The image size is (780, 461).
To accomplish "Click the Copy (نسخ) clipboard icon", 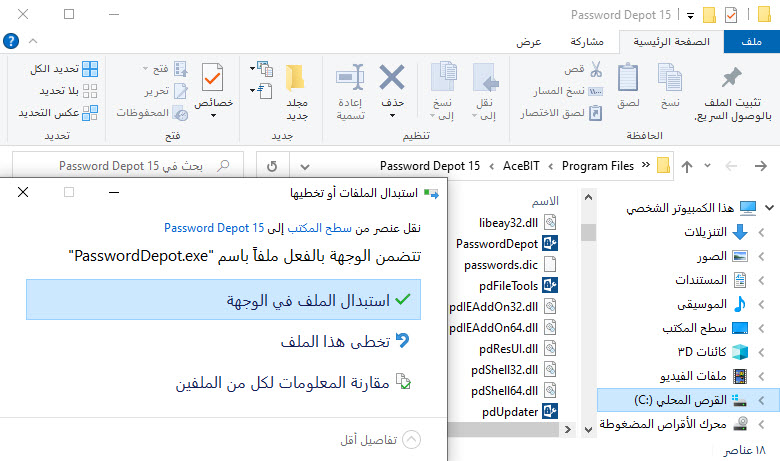I will click(x=670, y=78).
